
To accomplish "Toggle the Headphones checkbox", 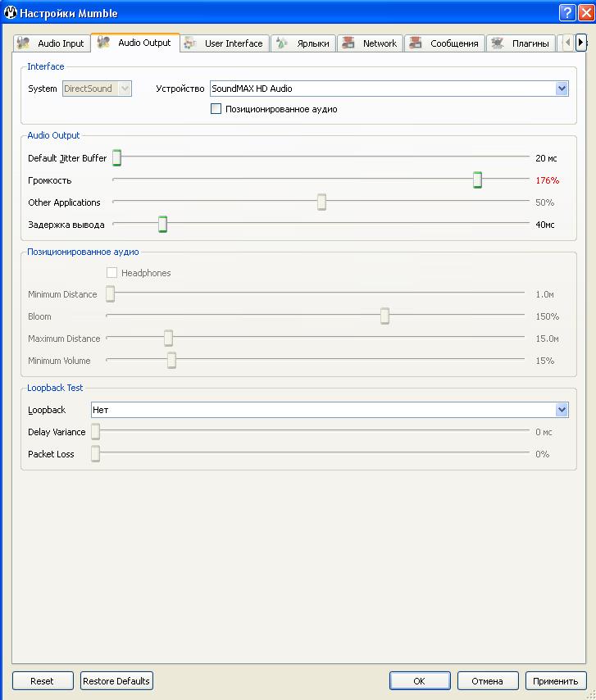I will 112,273.
